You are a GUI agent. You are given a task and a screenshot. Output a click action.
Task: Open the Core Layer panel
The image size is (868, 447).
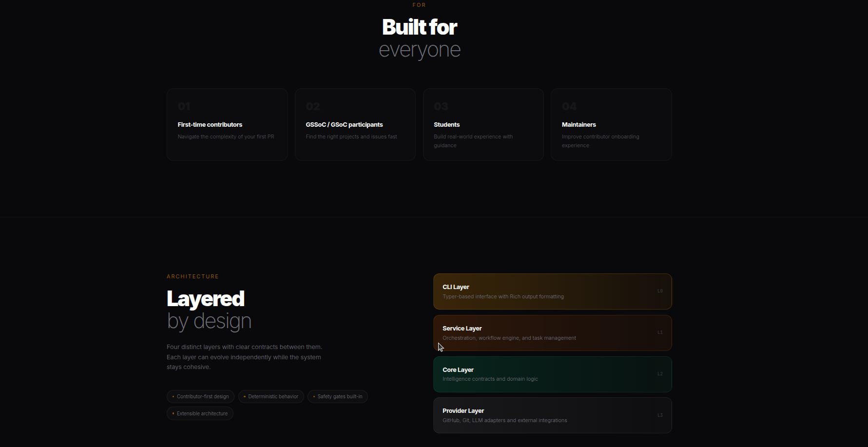[x=553, y=374]
